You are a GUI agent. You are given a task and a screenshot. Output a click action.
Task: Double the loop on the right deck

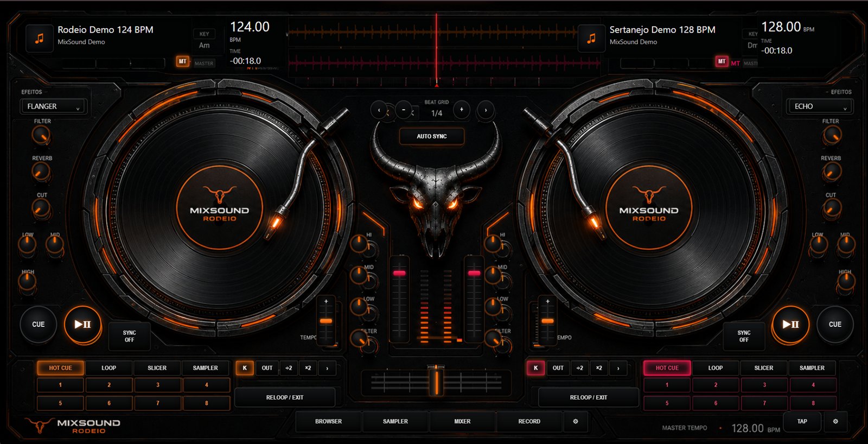point(599,368)
